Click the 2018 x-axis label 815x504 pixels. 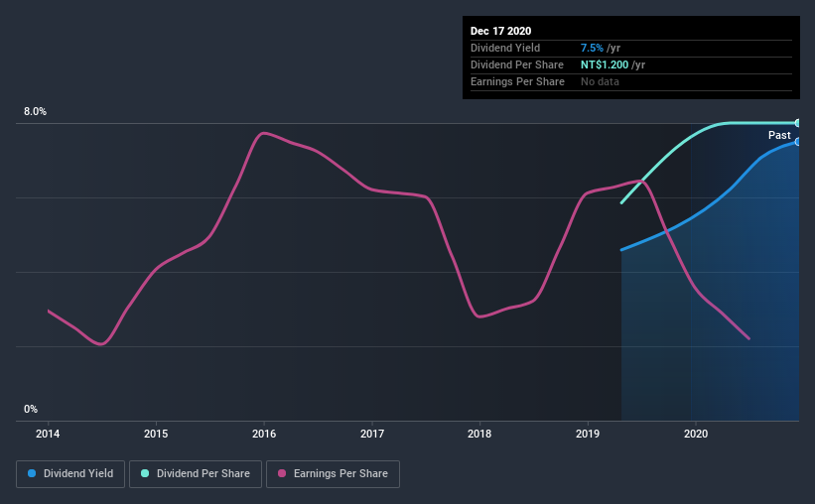point(479,434)
